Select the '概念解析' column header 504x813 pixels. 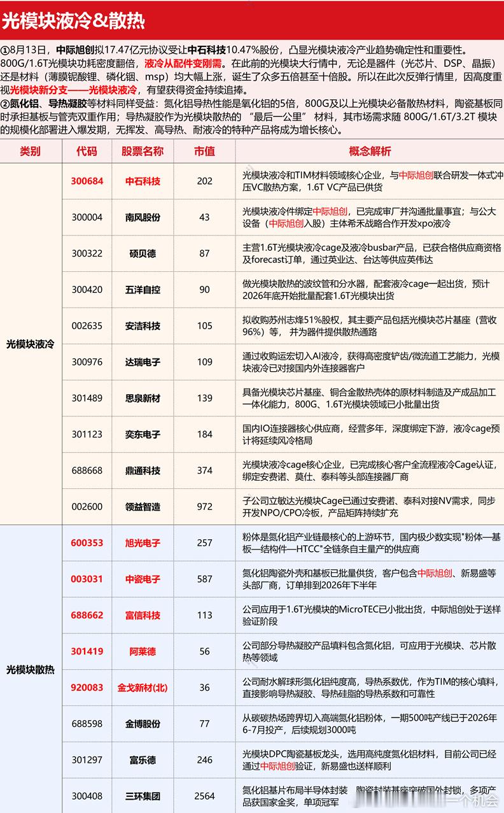(370, 151)
